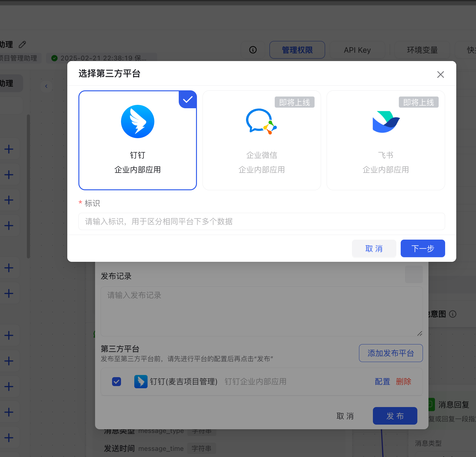The width and height of the screenshot is (476, 457).
Task: Proceed with the 下一步 button
Action: coord(423,249)
